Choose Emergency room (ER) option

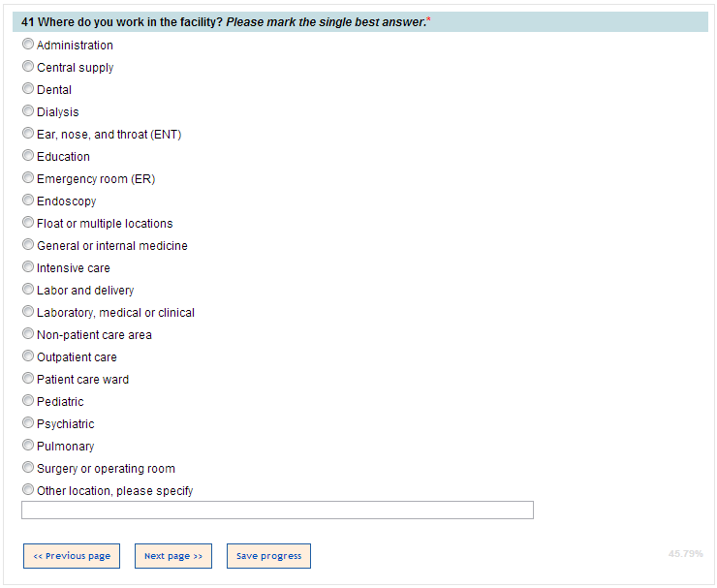coord(28,178)
